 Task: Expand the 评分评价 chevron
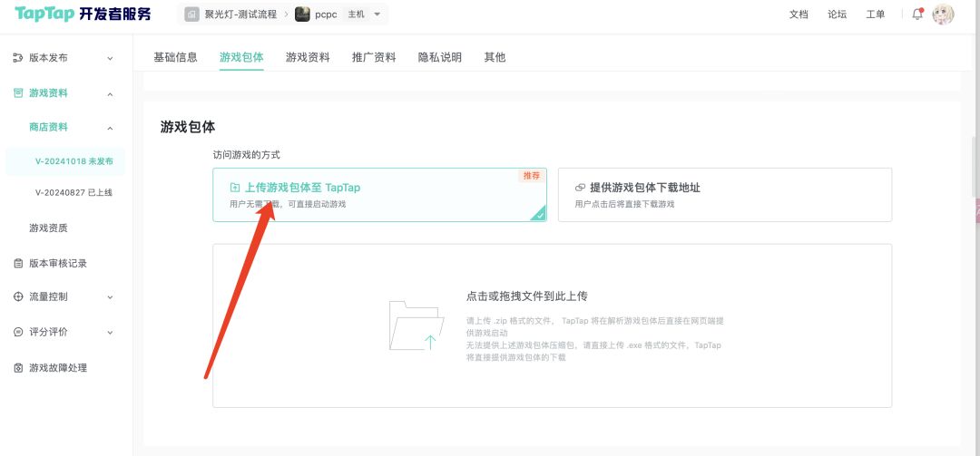tap(110, 333)
